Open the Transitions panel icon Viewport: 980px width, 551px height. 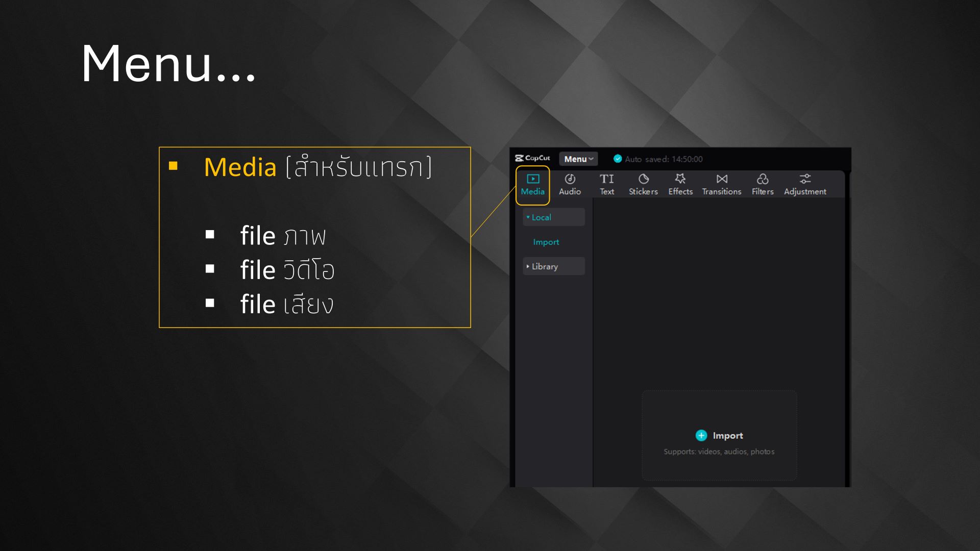pos(721,179)
